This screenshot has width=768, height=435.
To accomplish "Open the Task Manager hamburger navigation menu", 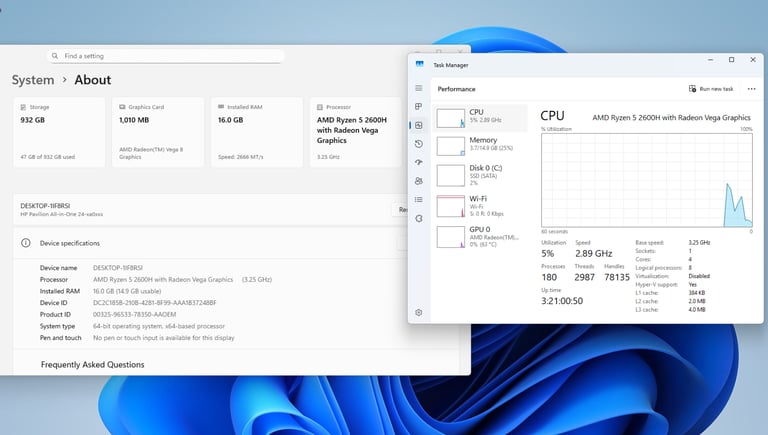I will [x=419, y=88].
